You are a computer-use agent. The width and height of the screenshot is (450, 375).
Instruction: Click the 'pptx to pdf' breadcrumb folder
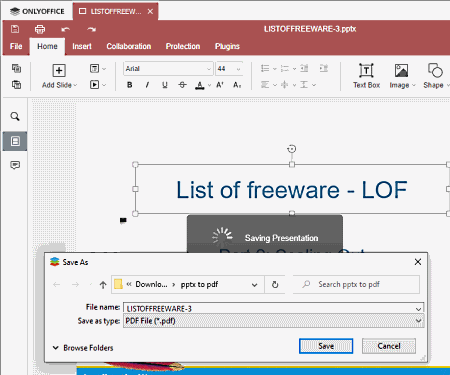(x=199, y=284)
